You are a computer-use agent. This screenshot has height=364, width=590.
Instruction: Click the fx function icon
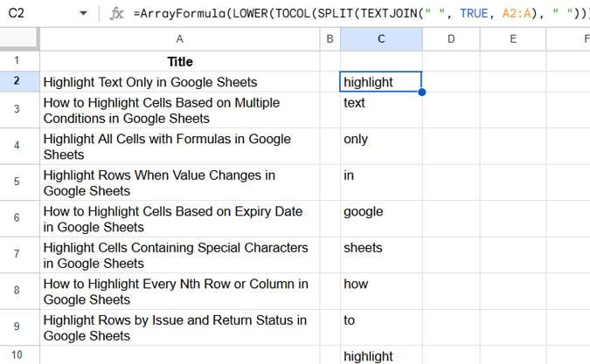116,13
